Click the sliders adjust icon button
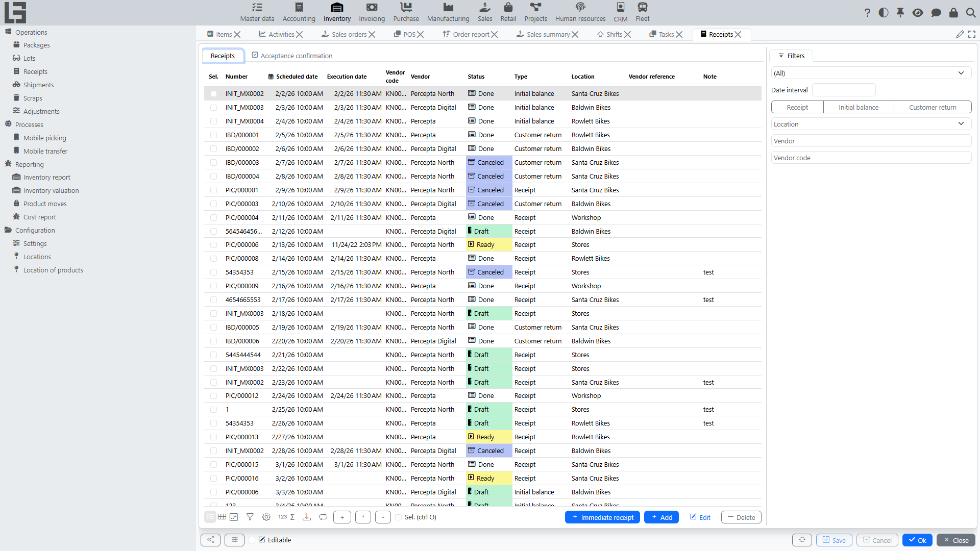 pos(234,540)
